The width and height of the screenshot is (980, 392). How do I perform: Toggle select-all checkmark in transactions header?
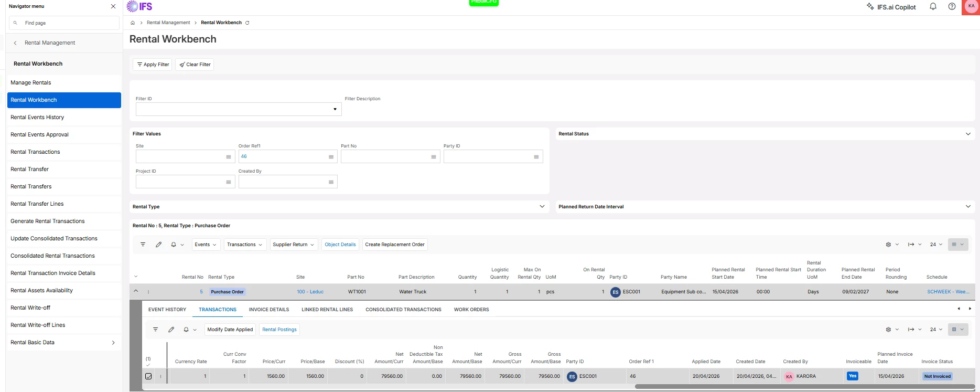click(x=148, y=365)
